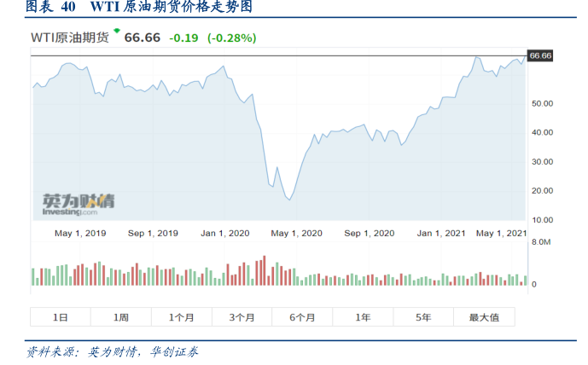Select the 1日 time range tab
The width and height of the screenshot is (588, 365).
pyautogui.click(x=61, y=317)
